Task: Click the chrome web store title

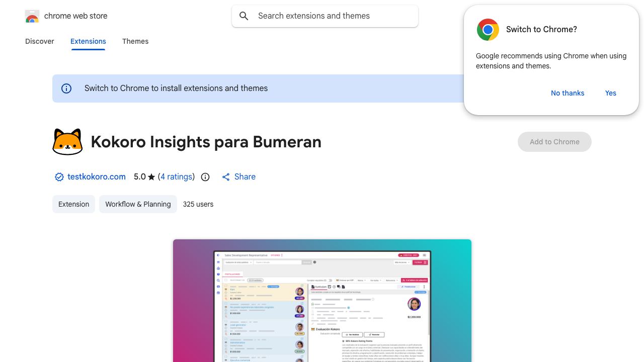Action: [x=76, y=16]
